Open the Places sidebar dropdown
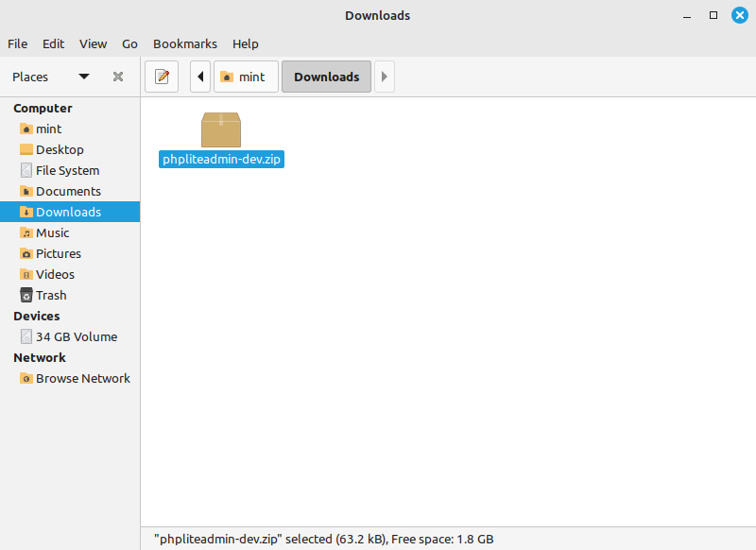The height and width of the screenshot is (550, 756). (84, 77)
